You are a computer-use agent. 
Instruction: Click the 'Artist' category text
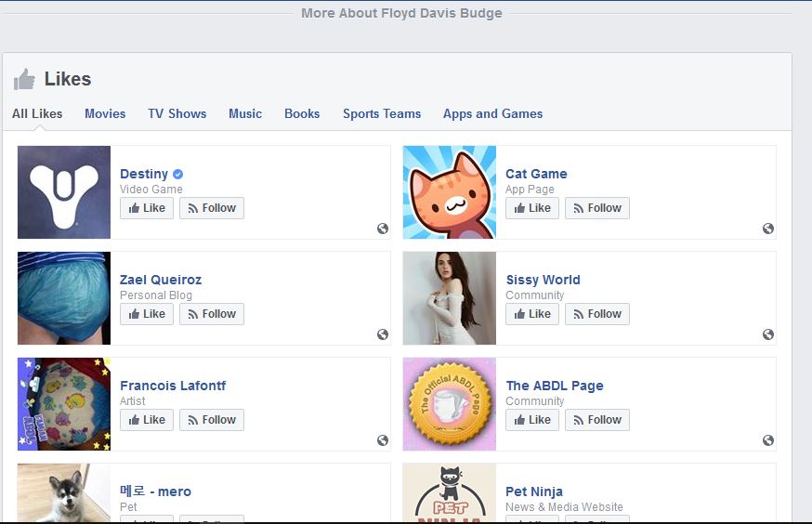click(133, 401)
